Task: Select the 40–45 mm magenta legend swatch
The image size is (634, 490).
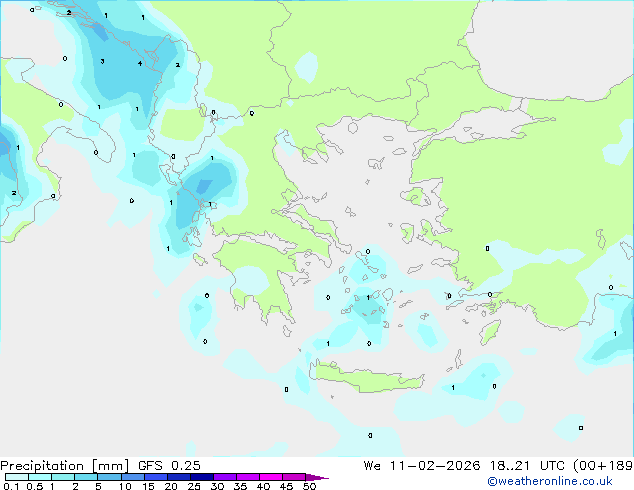Action: pos(271,477)
